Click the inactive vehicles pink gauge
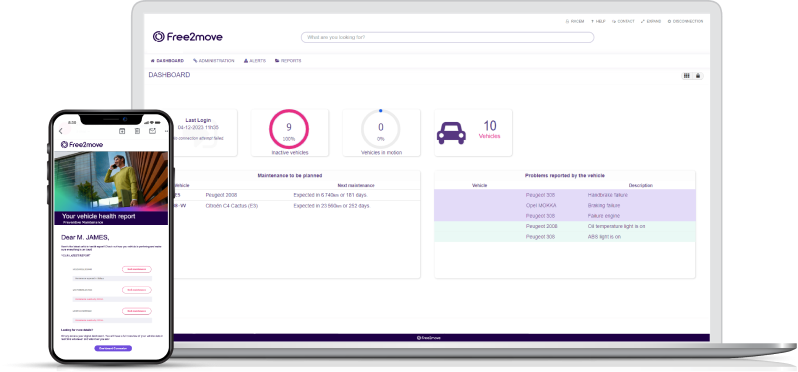Image resolution: width=798 pixels, height=372 pixels. pos(289,129)
